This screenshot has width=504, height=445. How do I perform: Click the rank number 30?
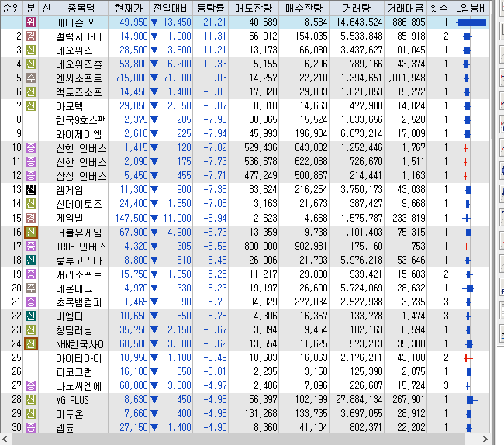tap(16, 427)
